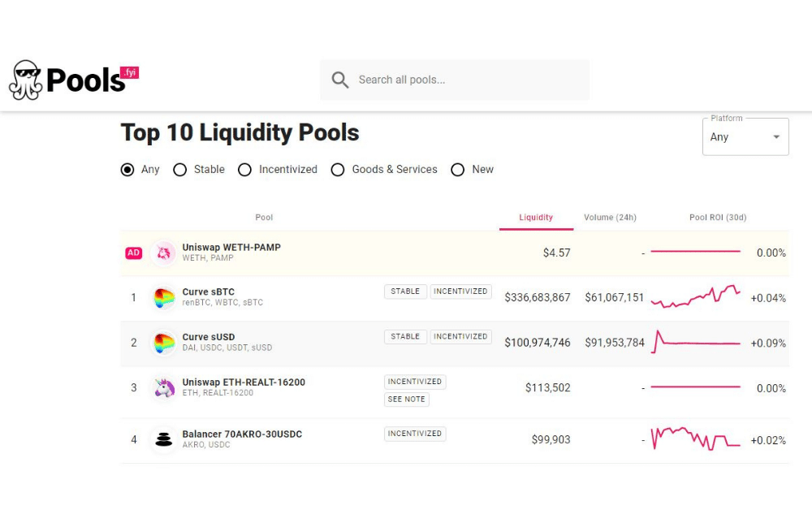Open the Uniswap WETH-PAMP pool icon
This screenshot has width=812, height=510.
click(164, 253)
